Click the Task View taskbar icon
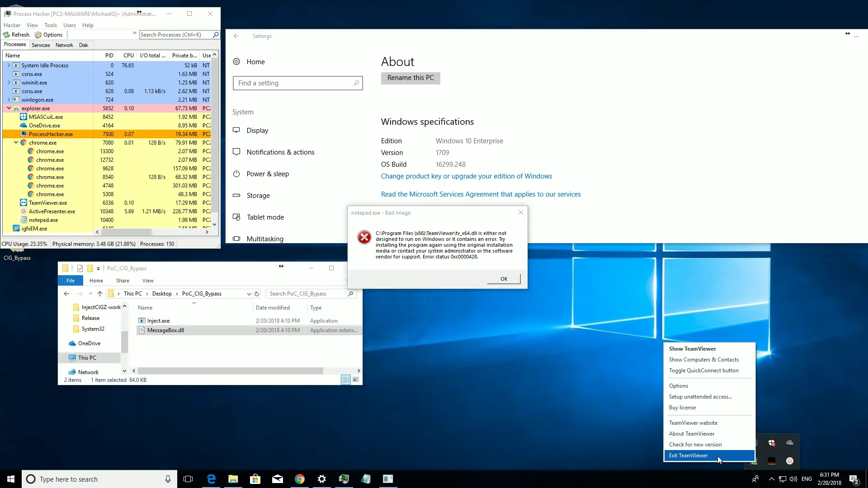 pos(188,479)
